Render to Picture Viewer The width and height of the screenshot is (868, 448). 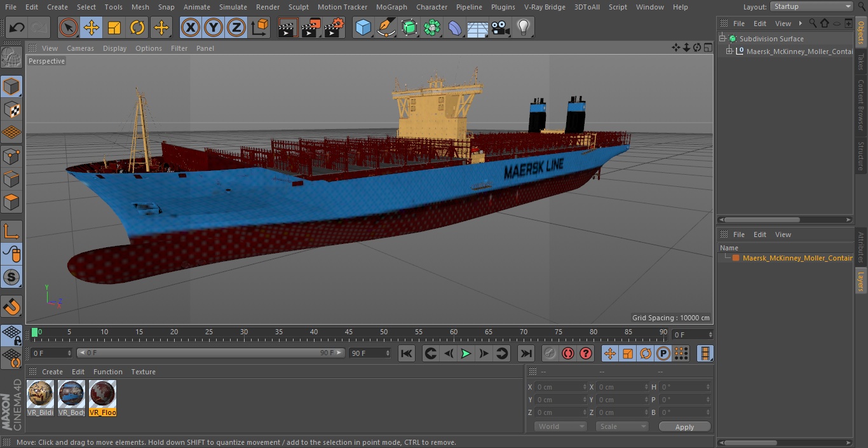click(x=311, y=27)
